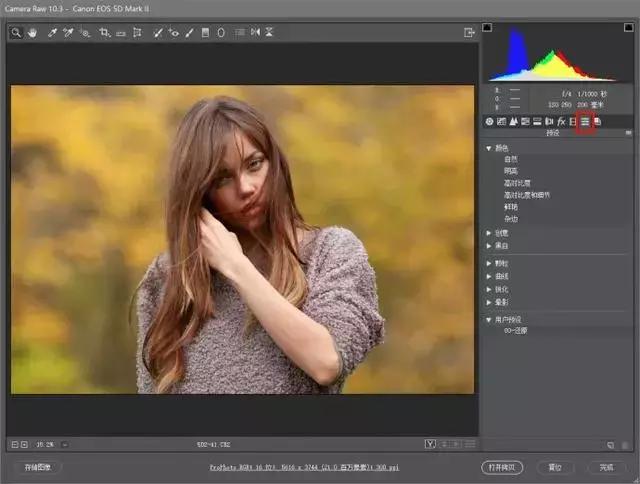
Task: Collapse the 颜色 preset group
Action: [x=489, y=148]
